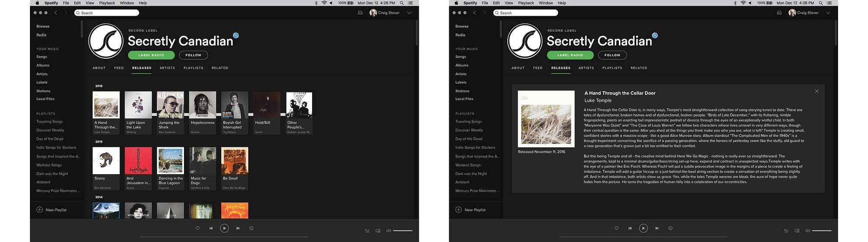Open Notification Center icon in left menu bar
This screenshot has height=242, width=868.
pyautogui.click(x=410, y=3)
